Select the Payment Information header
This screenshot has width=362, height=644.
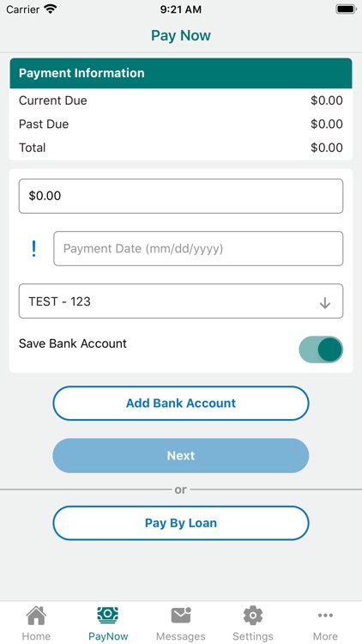pos(181,73)
